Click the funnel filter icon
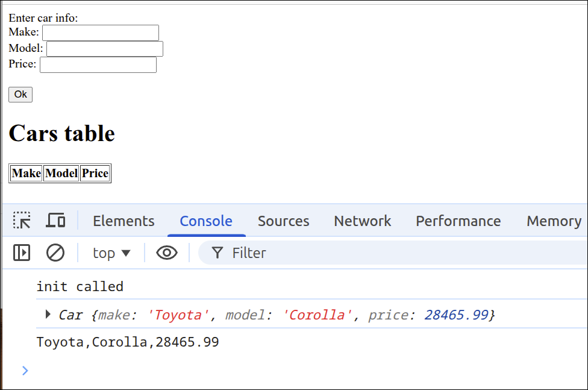 (x=217, y=253)
